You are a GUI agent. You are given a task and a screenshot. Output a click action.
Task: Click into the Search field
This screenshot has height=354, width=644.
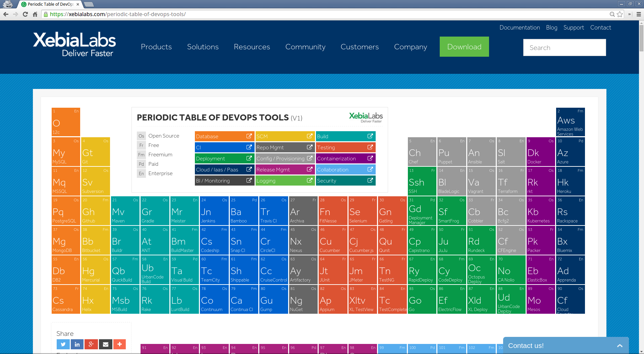click(x=565, y=48)
